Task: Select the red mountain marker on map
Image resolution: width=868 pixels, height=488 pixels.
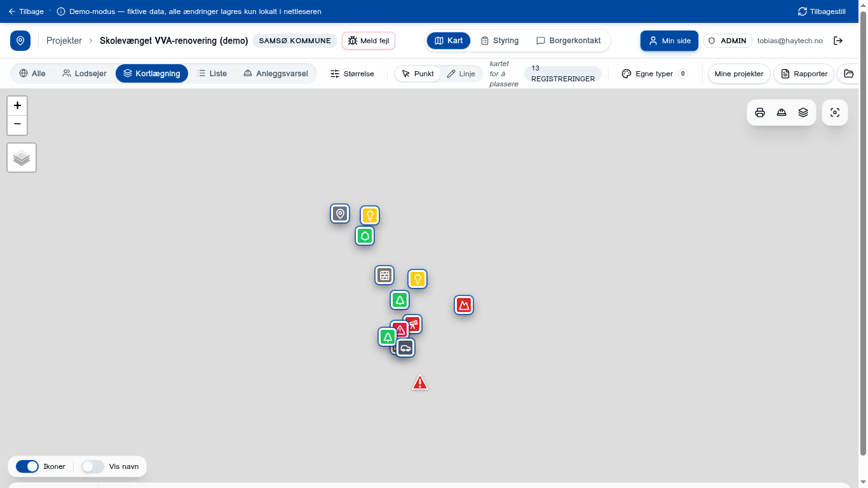Action: pyautogui.click(x=464, y=305)
